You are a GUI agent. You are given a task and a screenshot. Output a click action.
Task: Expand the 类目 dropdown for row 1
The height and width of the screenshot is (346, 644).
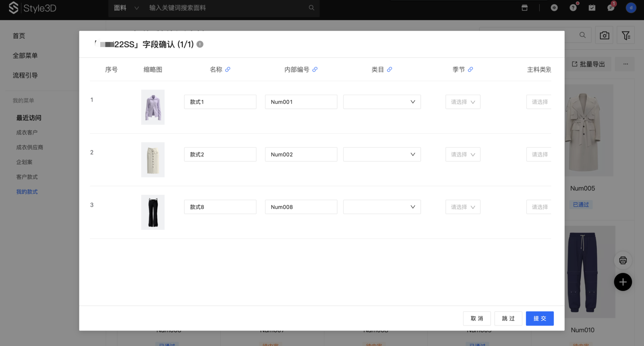coord(382,102)
